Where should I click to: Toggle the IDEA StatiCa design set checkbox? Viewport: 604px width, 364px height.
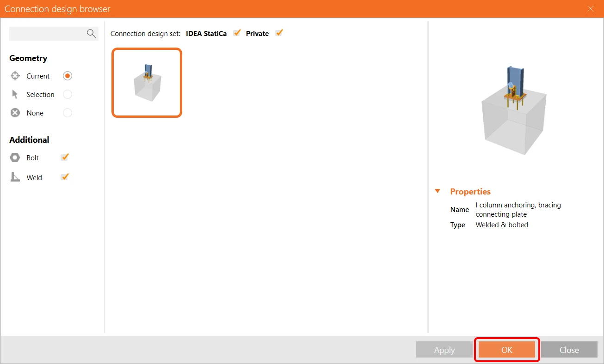tap(237, 33)
